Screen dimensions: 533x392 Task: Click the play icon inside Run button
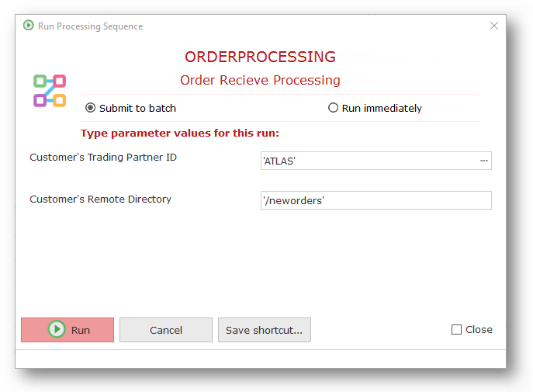coord(57,330)
